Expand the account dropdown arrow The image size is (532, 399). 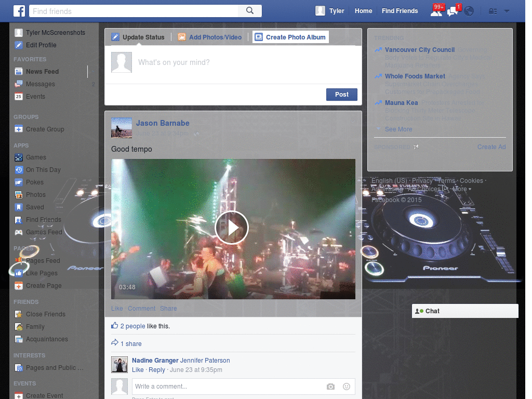click(x=507, y=11)
